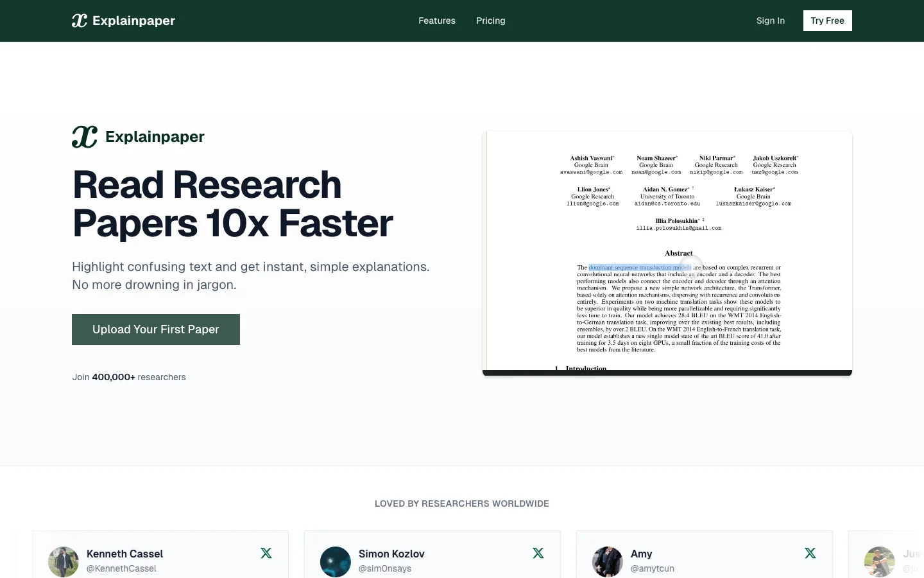Click the Sign In link
The image size is (924, 578).
tap(771, 21)
